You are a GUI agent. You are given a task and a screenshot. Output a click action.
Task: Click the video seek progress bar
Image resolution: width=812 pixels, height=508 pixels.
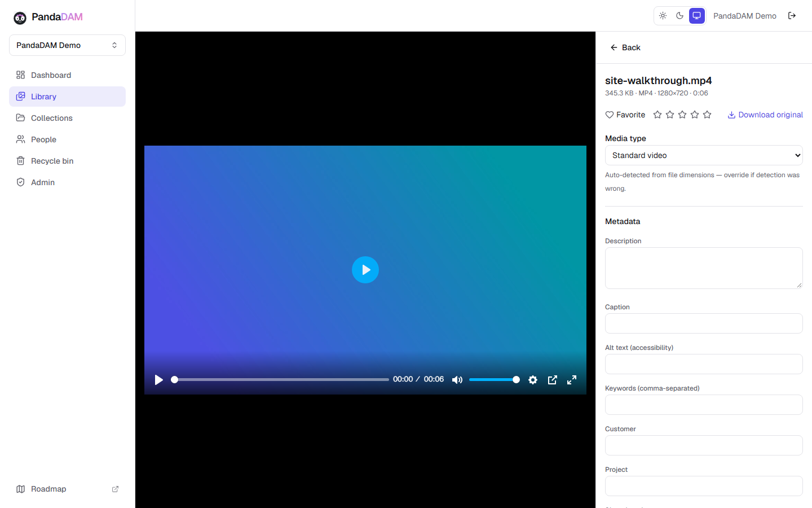(280, 380)
